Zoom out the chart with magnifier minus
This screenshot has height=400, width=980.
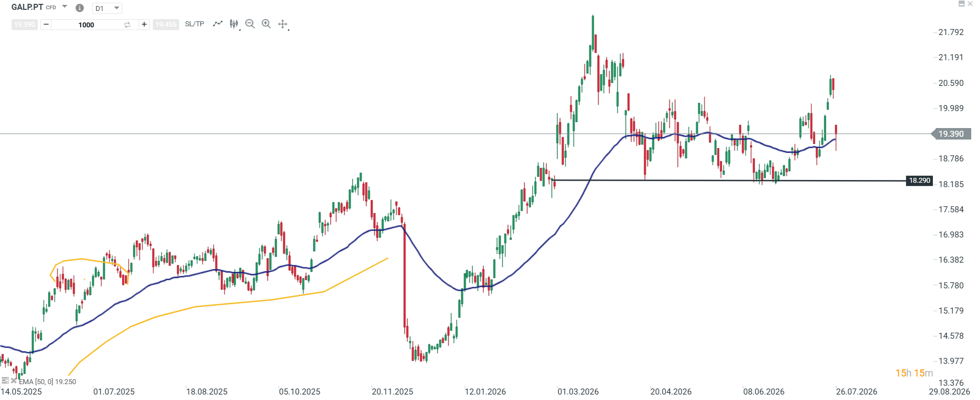click(250, 24)
